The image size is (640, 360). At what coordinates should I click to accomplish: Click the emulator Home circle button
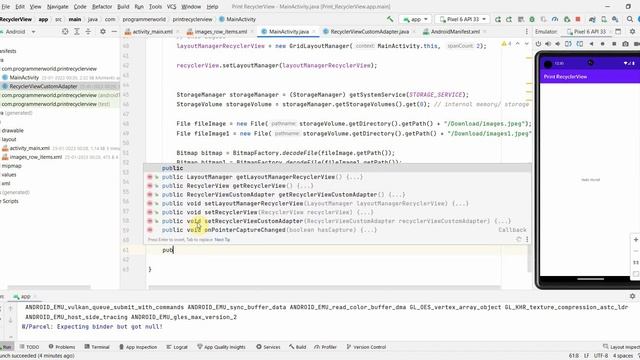602,44
